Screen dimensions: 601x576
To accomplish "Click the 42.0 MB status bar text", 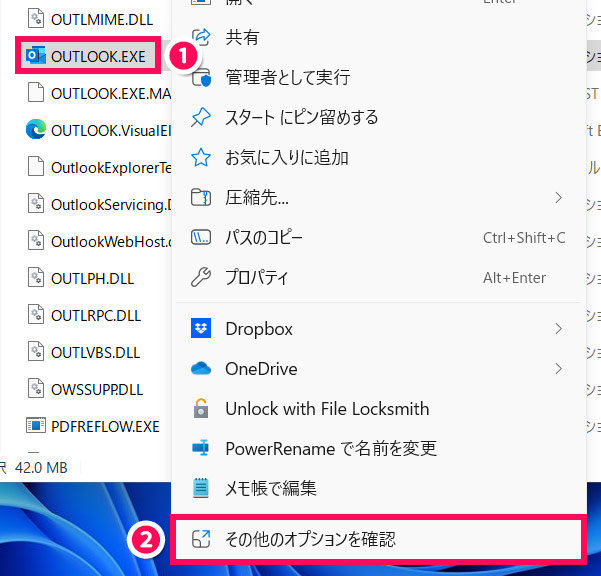I will coord(41,468).
